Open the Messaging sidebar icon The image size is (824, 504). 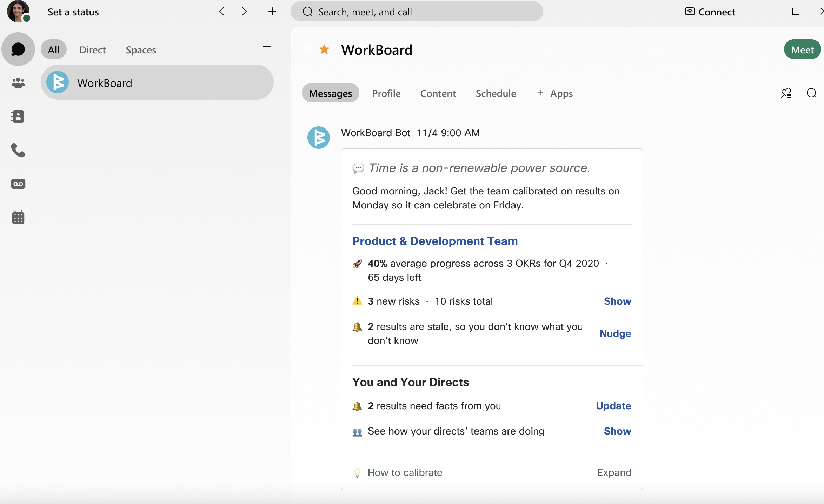coord(18,49)
